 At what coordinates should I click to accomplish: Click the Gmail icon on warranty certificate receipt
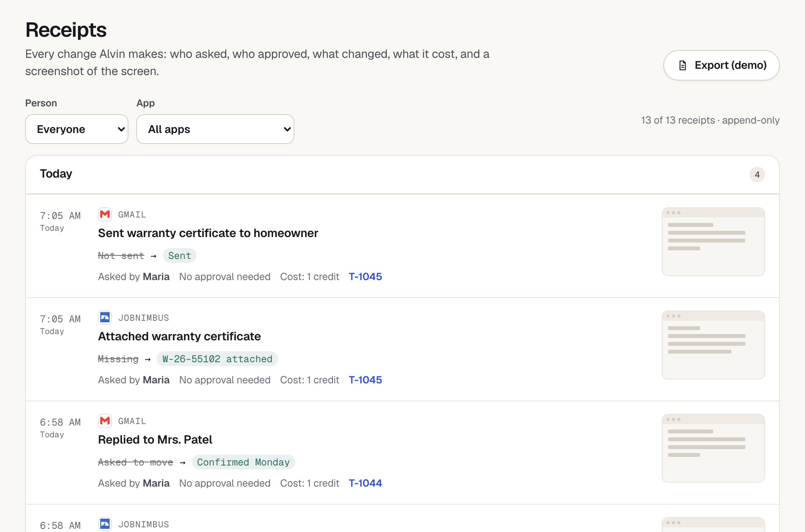(105, 214)
